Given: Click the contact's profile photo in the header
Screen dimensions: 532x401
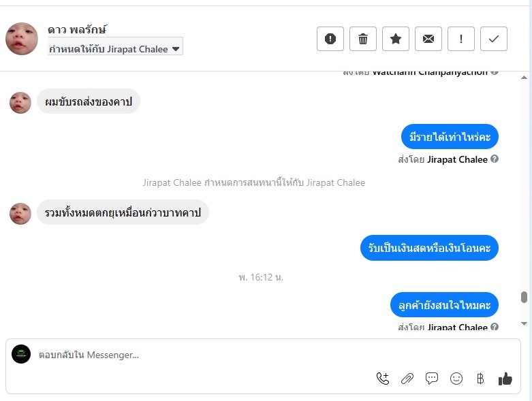Looking at the screenshot, I should [22, 39].
